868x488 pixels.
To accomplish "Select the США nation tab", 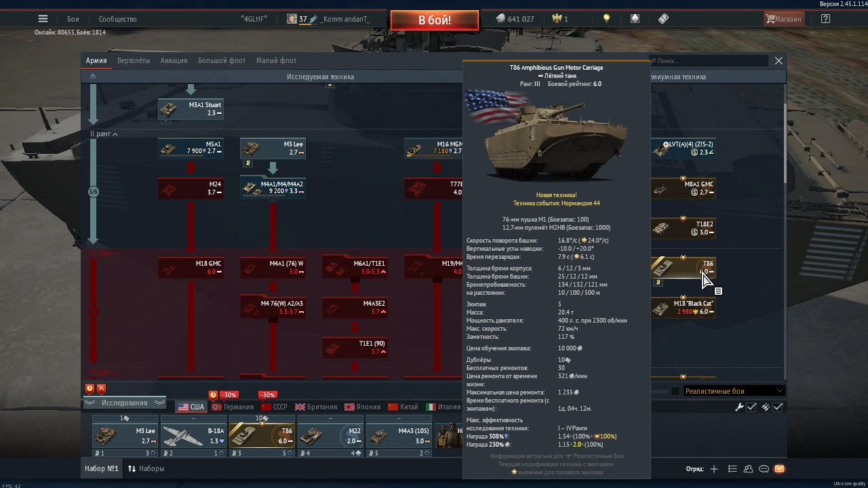I will pyautogui.click(x=191, y=407).
